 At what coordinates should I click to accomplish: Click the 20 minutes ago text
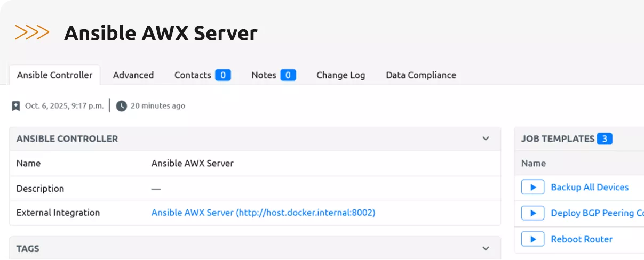point(158,106)
